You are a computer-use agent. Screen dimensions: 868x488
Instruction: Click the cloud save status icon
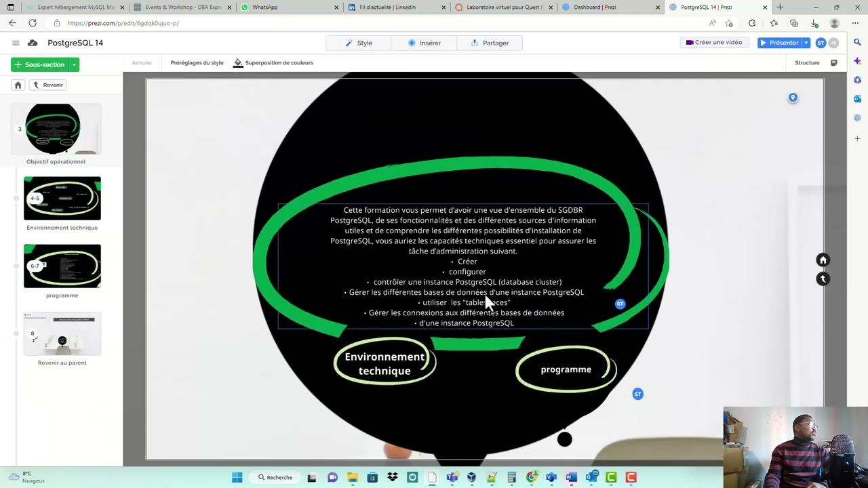pos(33,43)
